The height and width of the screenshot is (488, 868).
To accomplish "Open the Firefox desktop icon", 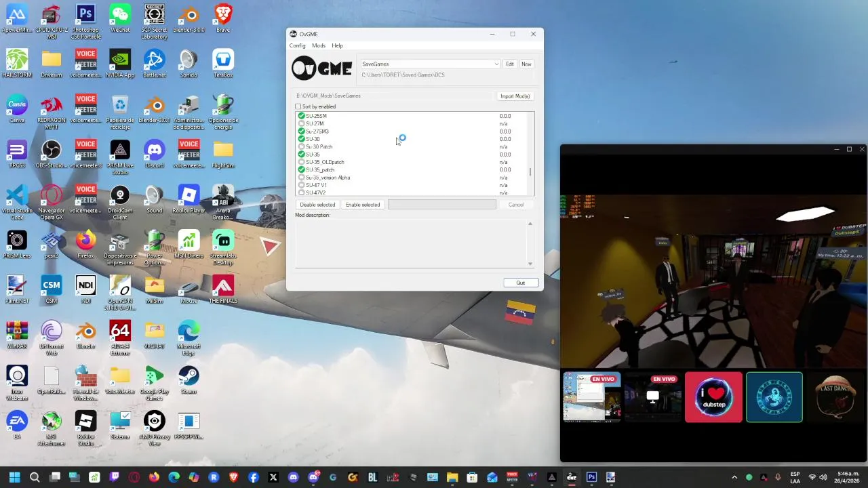I will 85,245.
